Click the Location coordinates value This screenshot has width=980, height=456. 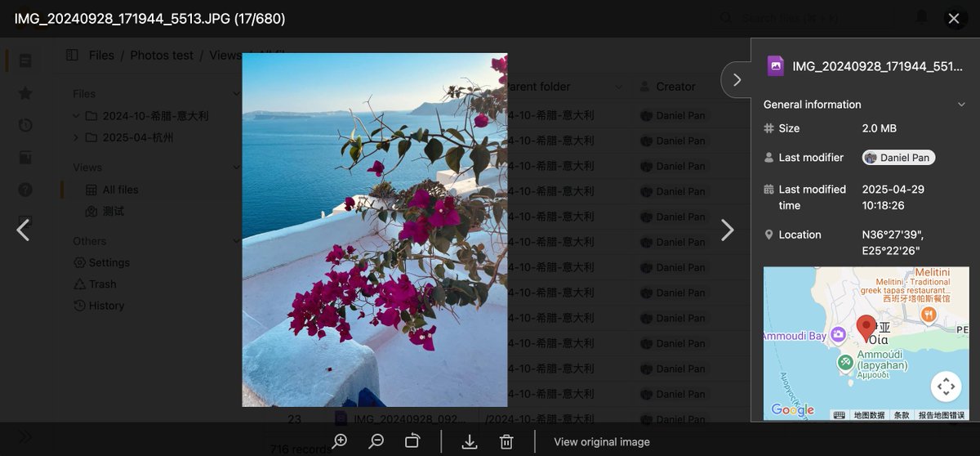893,243
